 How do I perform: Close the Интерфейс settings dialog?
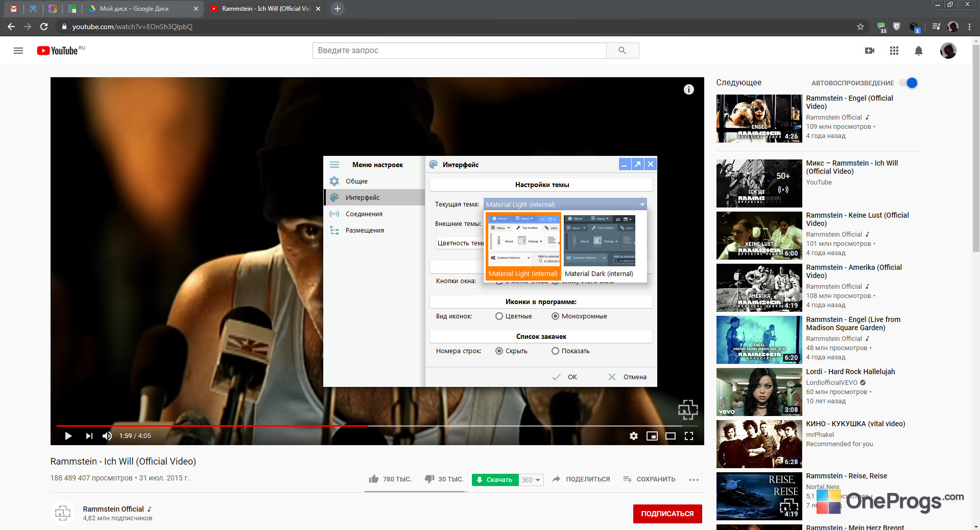pyautogui.click(x=650, y=164)
